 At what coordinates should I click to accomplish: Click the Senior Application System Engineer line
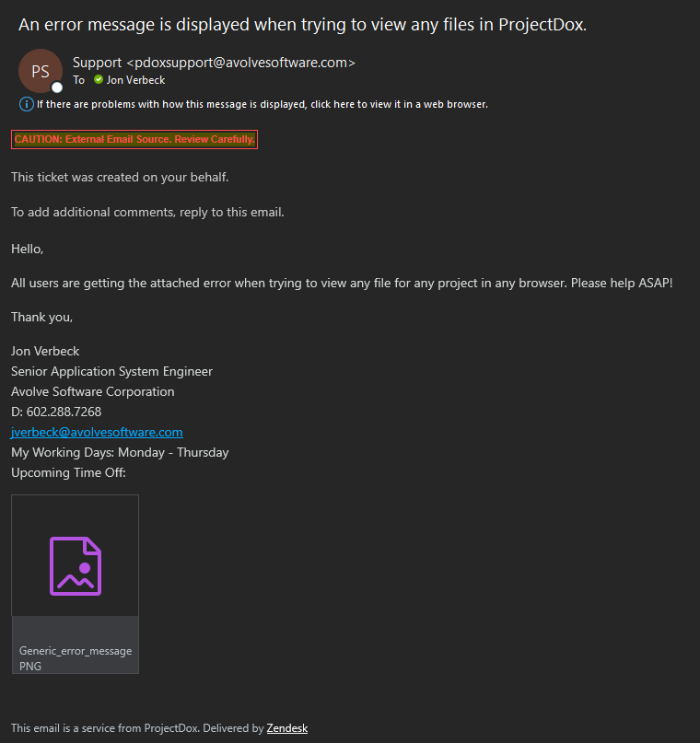(111, 372)
